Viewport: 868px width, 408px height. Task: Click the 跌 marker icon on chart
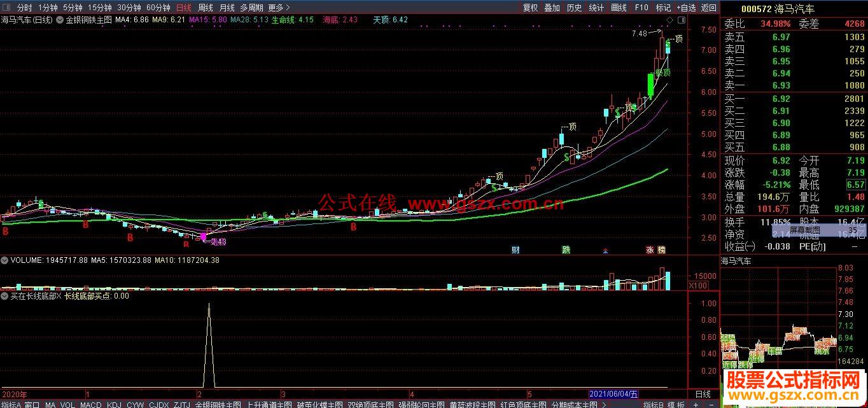tap(566, 250)
